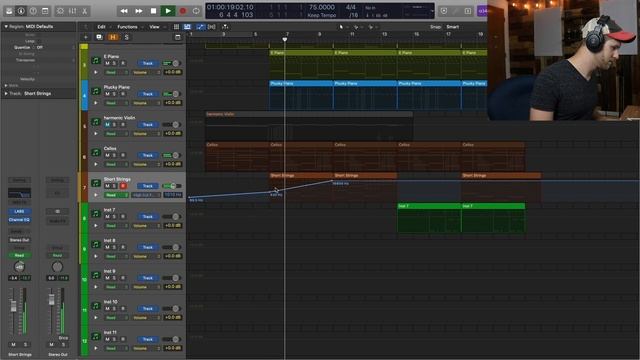
Task: Expand the Track Short Strings disclosure triangle
Action: coord(6,93)
